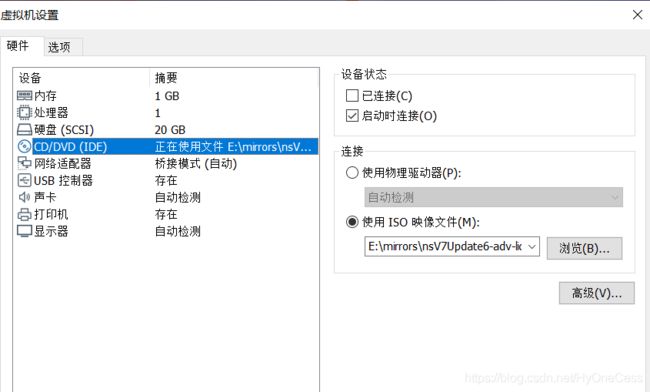Click 自动检测 summary in the 声卡 row
Image resolution: width=650 pixels, height=392 pixels.
tap(178, 197)
